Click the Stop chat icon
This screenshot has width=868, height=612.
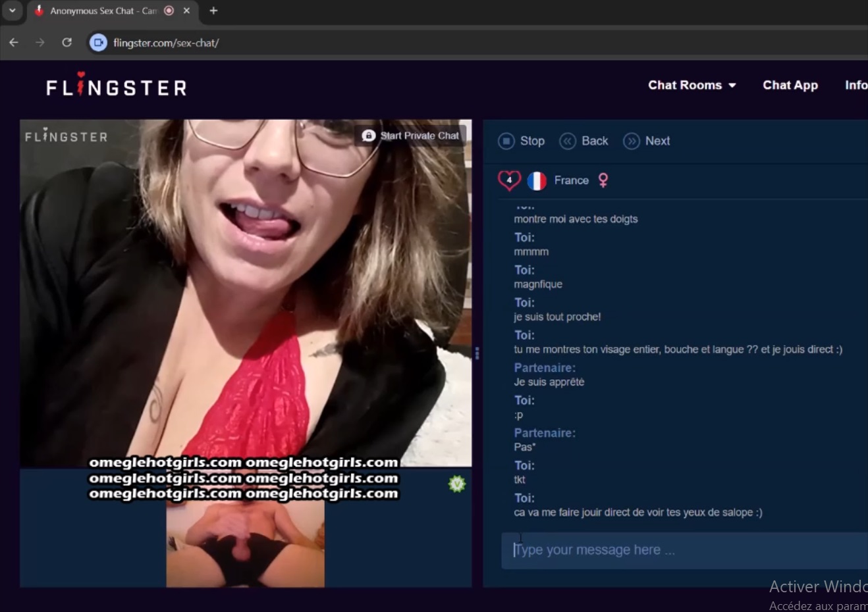506,141
